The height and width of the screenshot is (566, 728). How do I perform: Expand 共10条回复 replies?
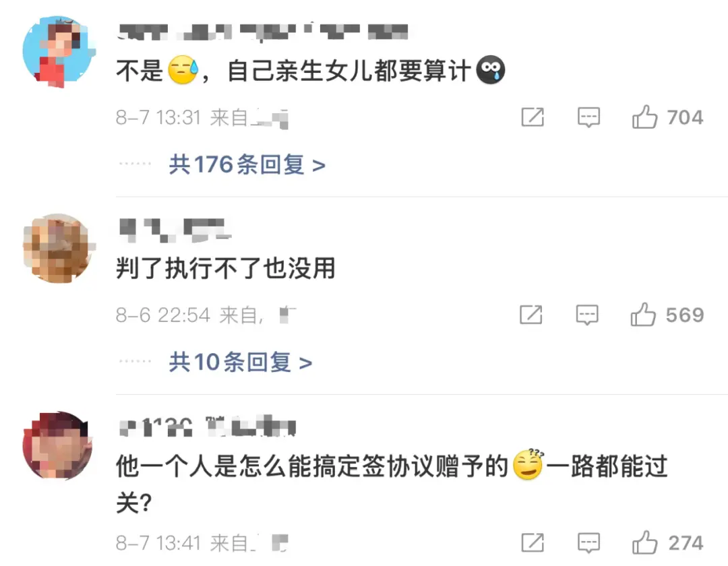[240, 363]
